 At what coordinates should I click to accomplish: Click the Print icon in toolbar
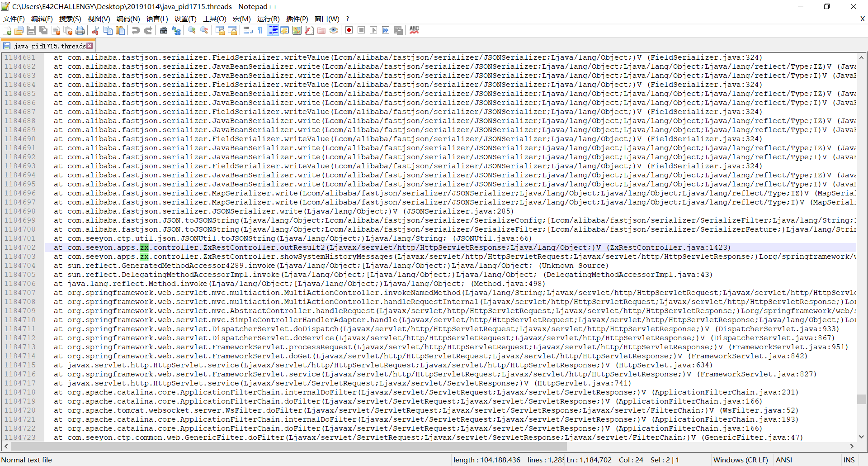(80, 30)
